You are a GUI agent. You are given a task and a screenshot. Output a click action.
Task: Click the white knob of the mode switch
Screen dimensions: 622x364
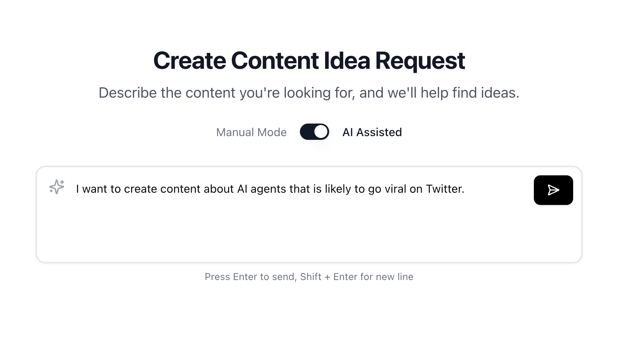[x=321, y=132]
